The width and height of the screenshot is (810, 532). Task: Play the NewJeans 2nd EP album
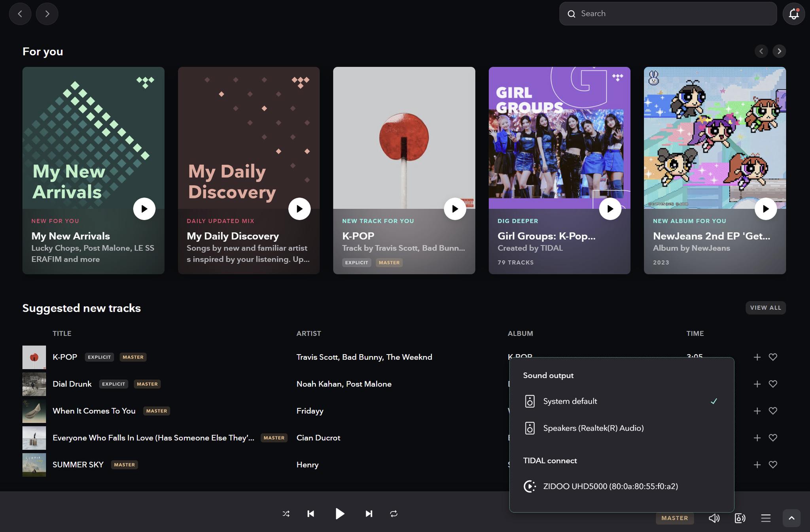click(x=765, y=209)
